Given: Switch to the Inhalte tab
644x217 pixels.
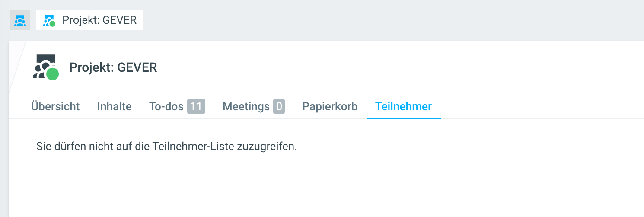Looking at the screenshot, I should click(114, 106).
